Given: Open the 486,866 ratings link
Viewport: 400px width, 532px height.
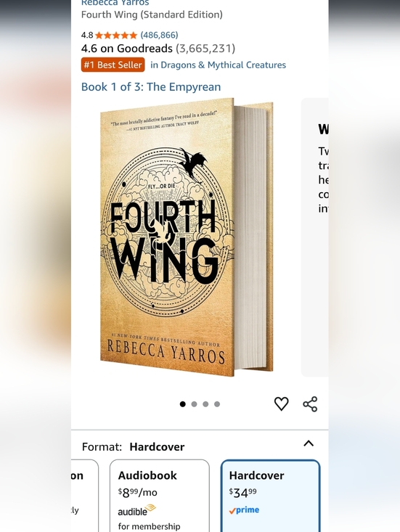Looking at the screenshot, I should (x=159, y=35).
